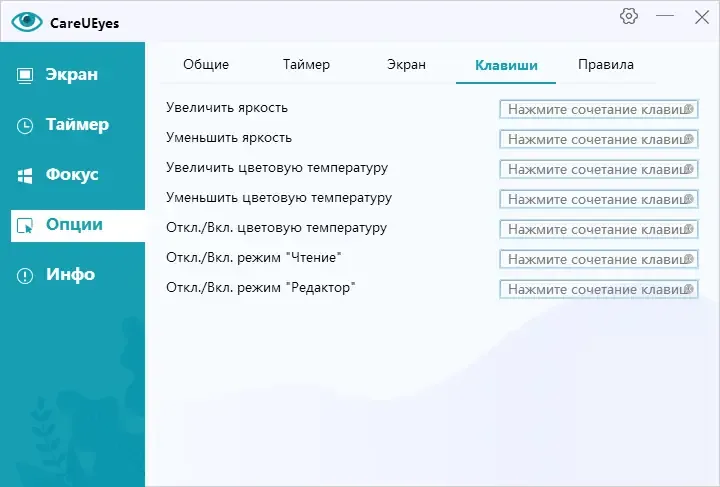Focus the Увеличить яркость hotkey field
This screenshot has width=720, height=487.
(x=599, y=109)
